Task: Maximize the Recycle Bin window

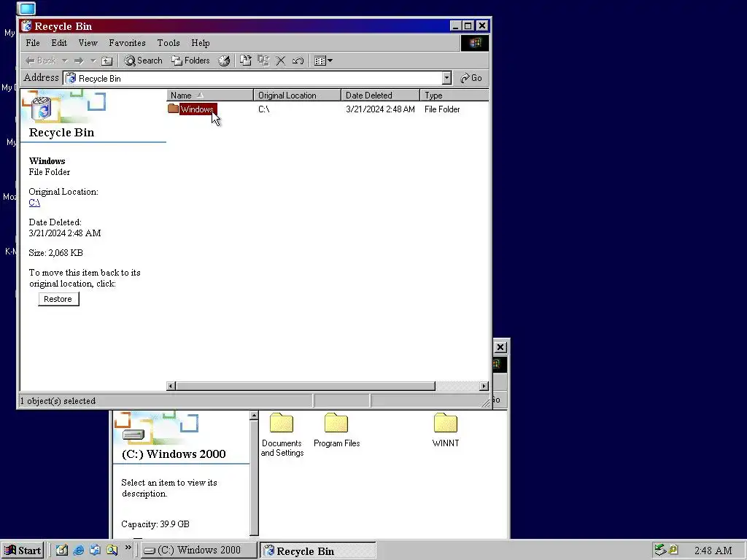Action: tap(468, 26)
